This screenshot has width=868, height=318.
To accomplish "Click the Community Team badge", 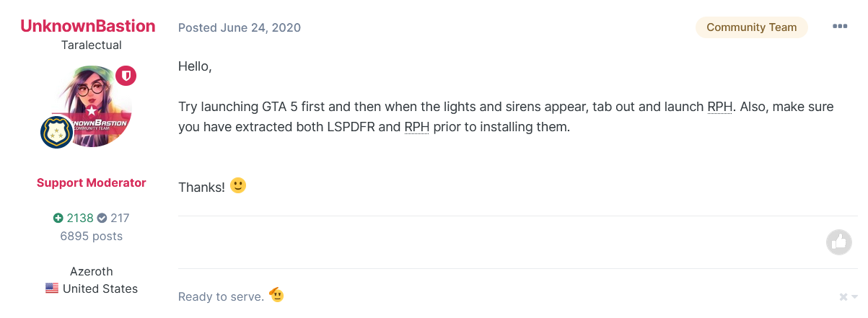I will point(751,27).
